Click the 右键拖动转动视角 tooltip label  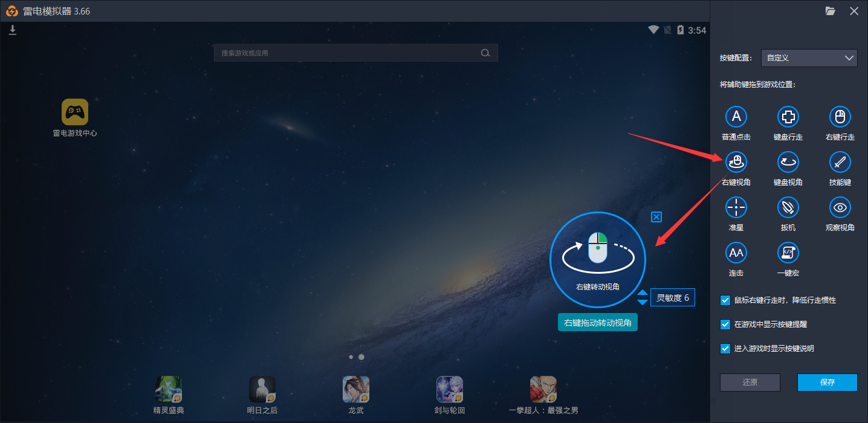click(598, 323)
